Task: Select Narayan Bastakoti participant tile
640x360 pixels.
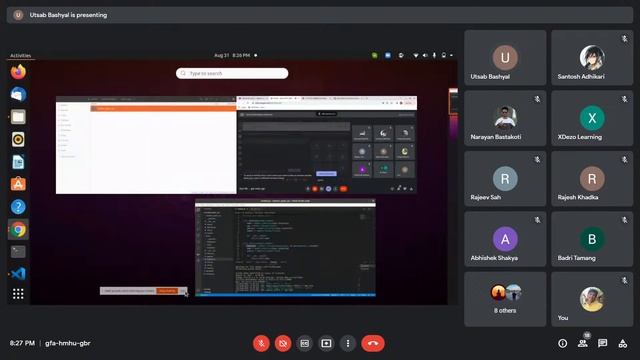Action: 505,118
